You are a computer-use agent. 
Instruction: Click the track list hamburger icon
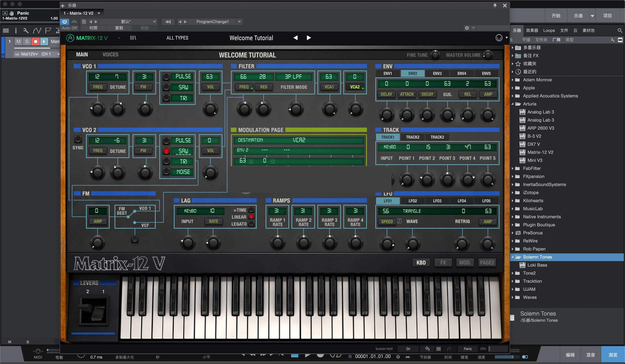6,31
